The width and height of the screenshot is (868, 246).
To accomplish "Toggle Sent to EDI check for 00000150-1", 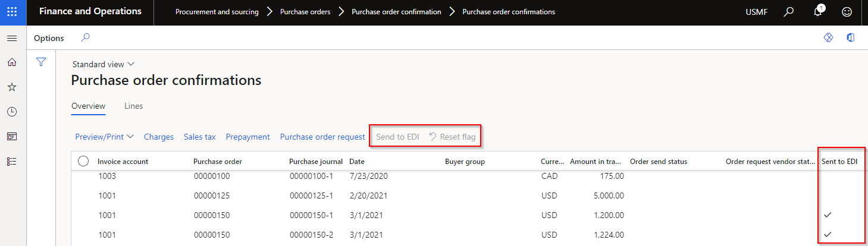I will pyautogui.click(x=828, y=215).
